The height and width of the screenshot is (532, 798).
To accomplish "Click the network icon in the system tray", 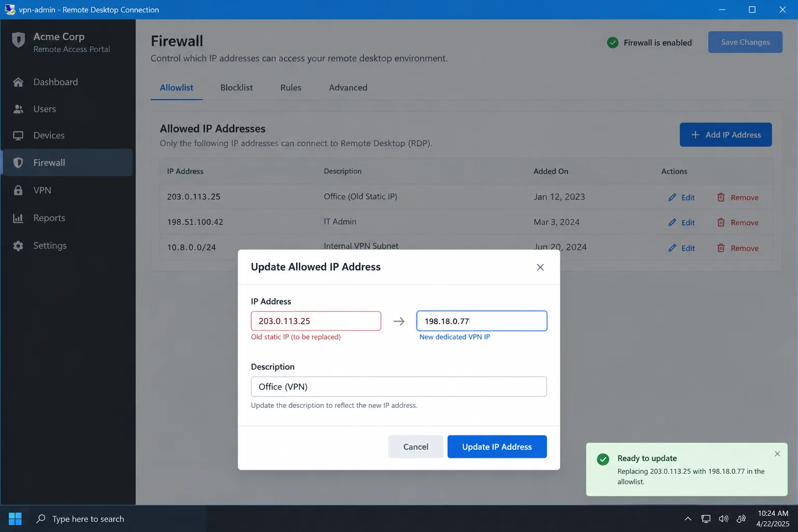I will (x=706, y=518).
